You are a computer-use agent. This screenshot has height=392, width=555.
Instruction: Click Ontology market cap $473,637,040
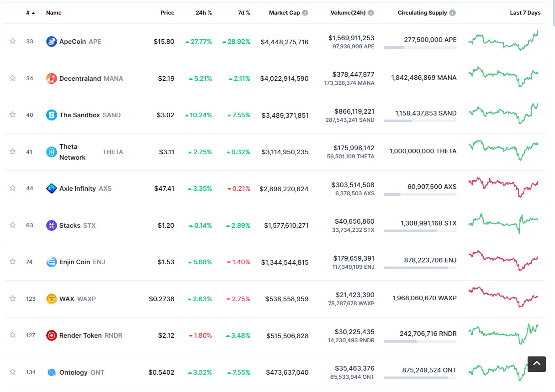click(x=287, y=372)
